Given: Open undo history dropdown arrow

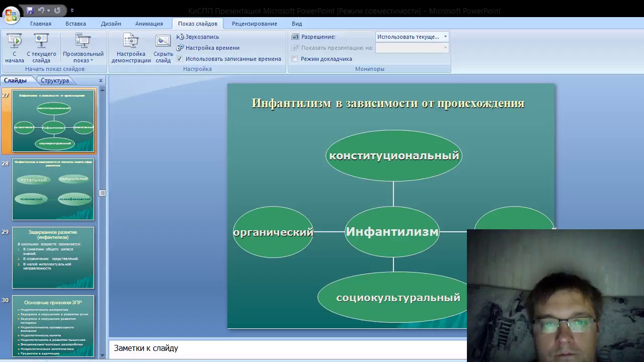Looking at the screenshot, I should click(x=48, y=10).
